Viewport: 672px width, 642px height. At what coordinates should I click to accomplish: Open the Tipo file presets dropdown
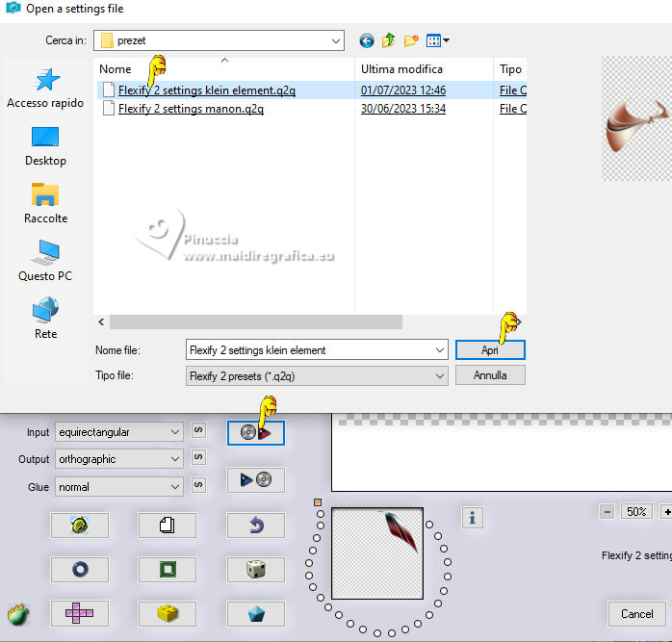tap(317, 375)
